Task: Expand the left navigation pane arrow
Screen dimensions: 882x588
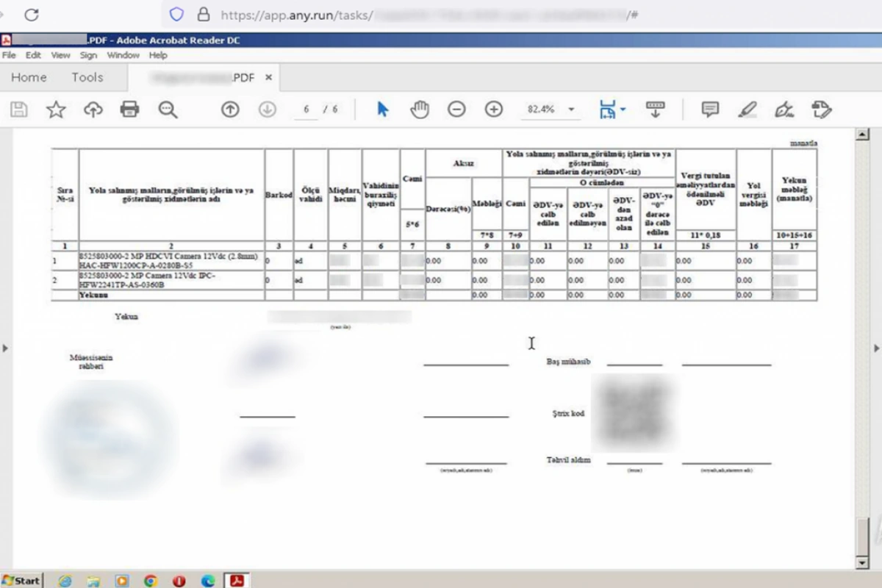Action: coord(5,348)
